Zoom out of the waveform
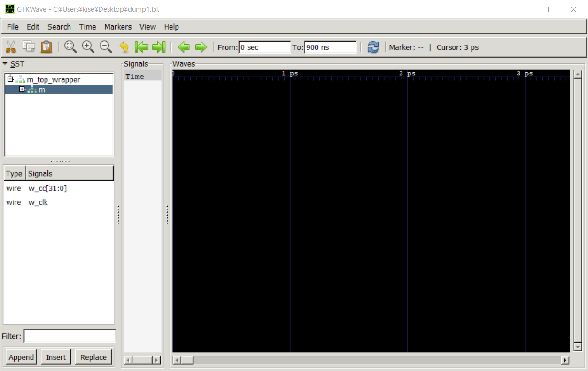588x371 pixels. [x=106, y=47]
